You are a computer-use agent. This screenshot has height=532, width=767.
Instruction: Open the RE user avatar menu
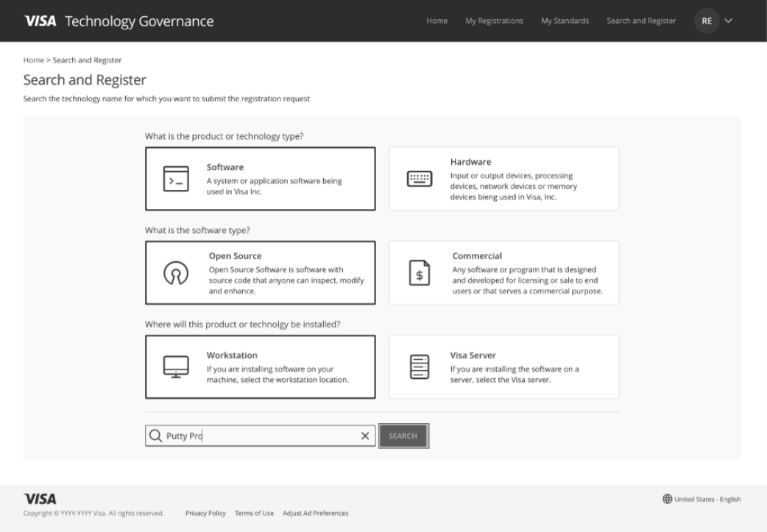[x=707, y=21]
